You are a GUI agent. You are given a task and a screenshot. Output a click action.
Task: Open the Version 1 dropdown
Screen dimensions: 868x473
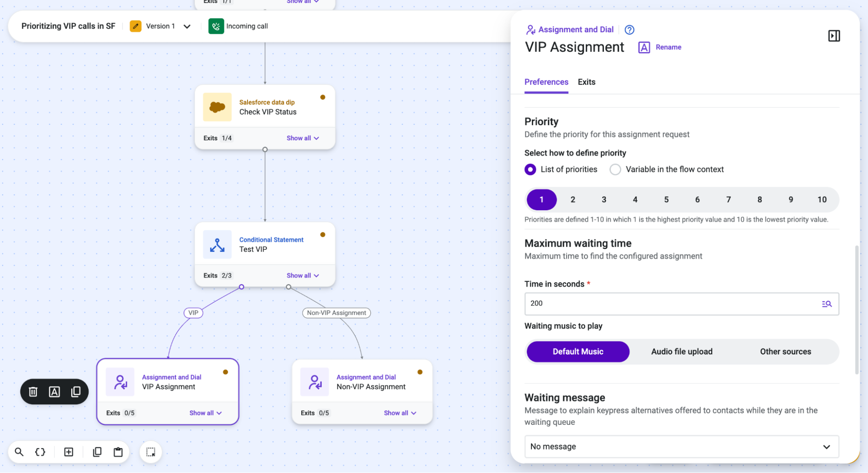point(187,26)
